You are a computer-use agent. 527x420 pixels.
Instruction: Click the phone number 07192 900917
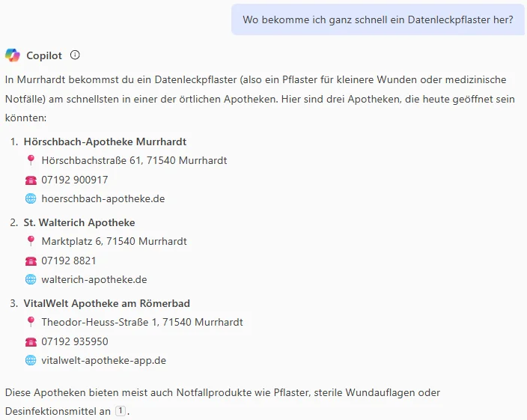(x=75, y=180)
